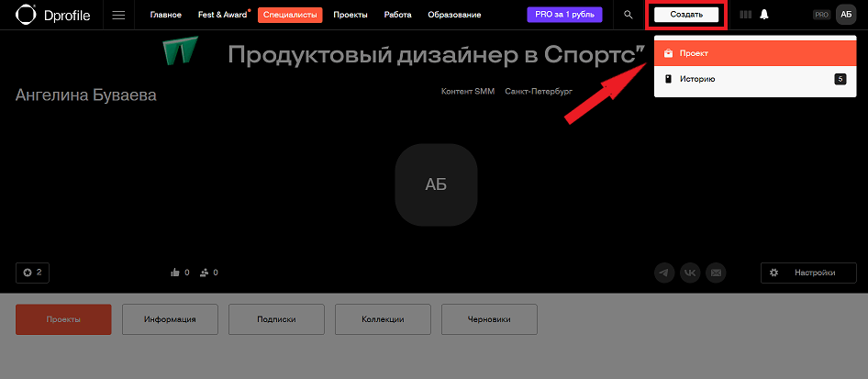Go to Главное in navigation
868x379 pixels.
[165, 15]
